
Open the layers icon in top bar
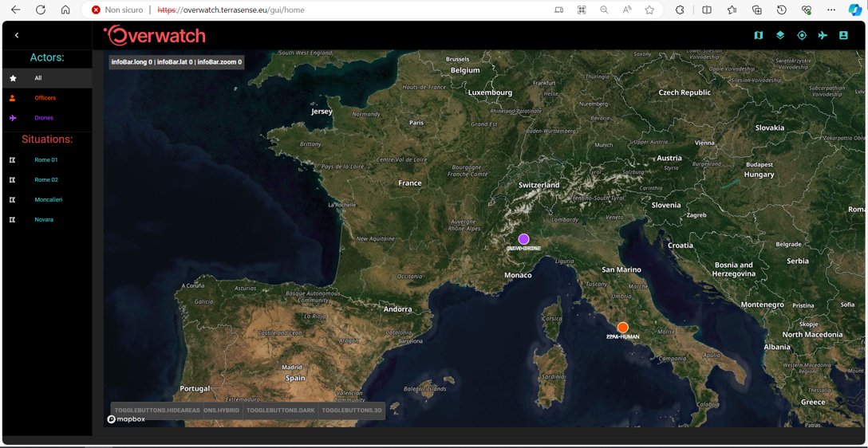780,36
